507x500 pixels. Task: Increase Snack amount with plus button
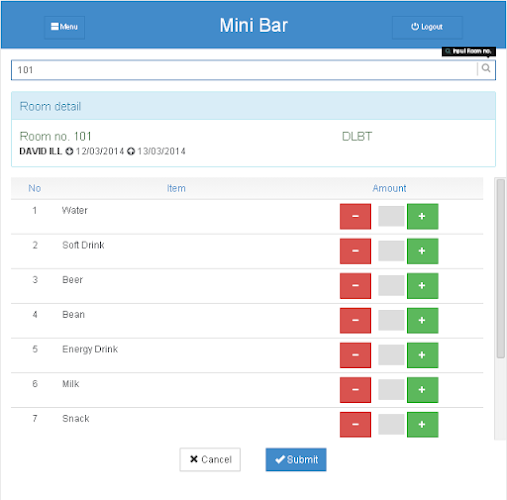(422, 425)
